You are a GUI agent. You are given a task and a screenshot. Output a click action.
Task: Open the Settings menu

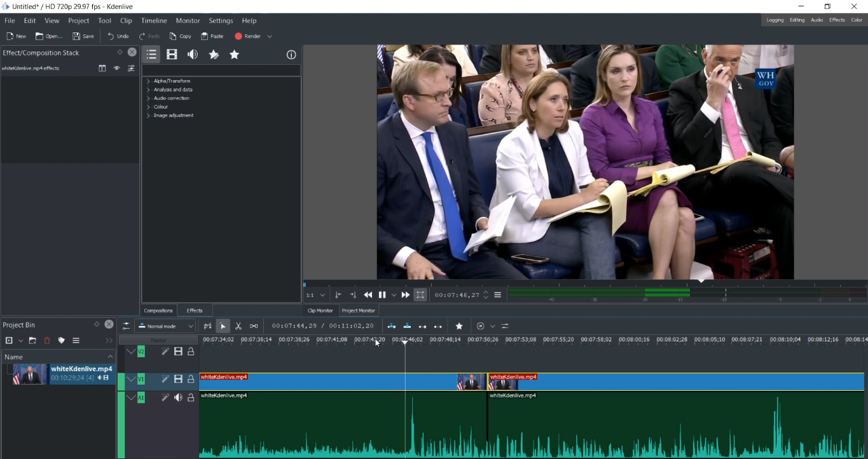(x=221, y=20)
